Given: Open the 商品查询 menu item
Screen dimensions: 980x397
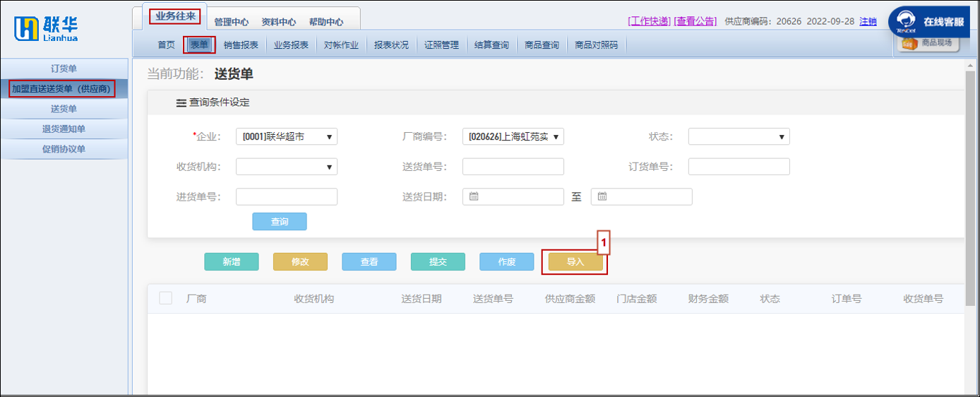Looking at the screenshot, I should 542,45.
